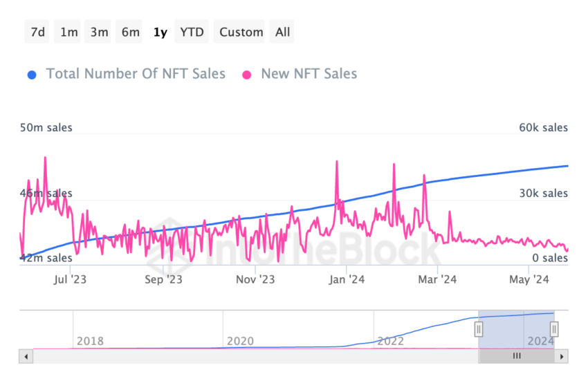Show year-to-date data with YTD
The height and width of the screenshot is (392, 588).
tap(192, 32)
